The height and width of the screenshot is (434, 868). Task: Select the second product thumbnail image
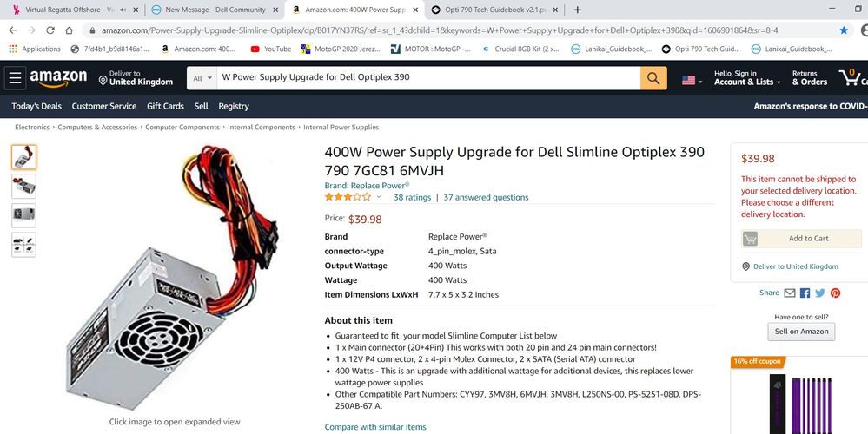pyautogui.click(x=24, y=187)
